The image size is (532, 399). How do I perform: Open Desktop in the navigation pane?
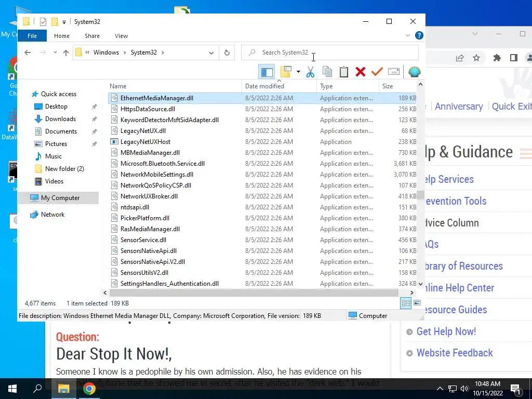pyautogui.click(x=56, y=107)
